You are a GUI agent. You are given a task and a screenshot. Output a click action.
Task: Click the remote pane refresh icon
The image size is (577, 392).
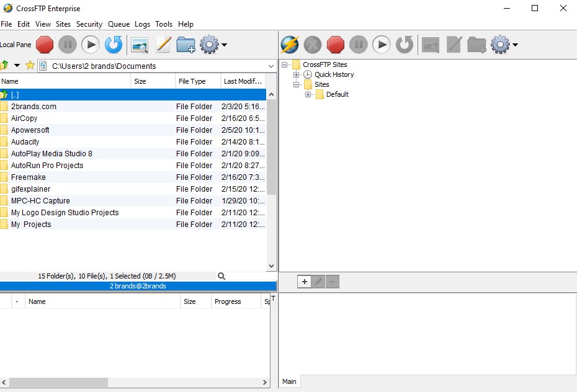[405, 45]
